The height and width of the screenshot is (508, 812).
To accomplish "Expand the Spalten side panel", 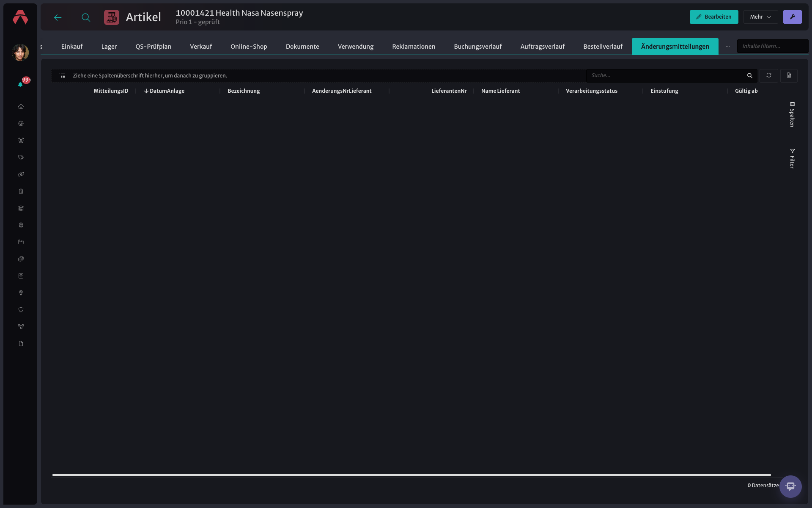I will [792, 114].
